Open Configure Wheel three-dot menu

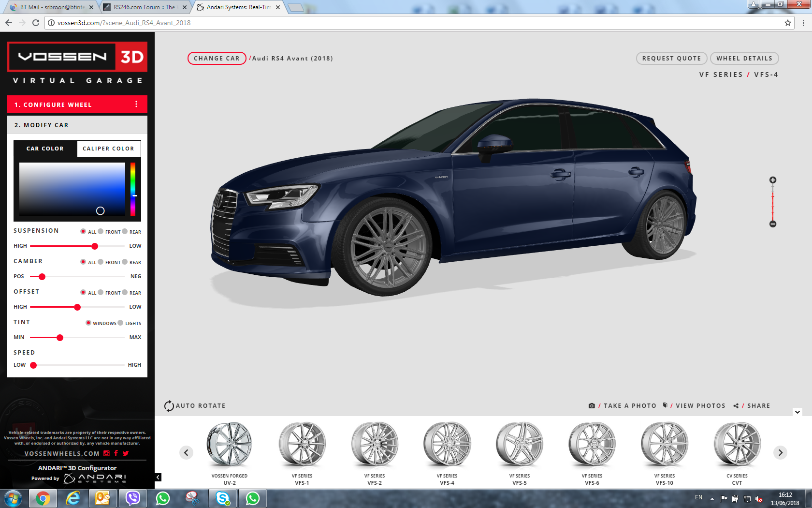(136, 105)
